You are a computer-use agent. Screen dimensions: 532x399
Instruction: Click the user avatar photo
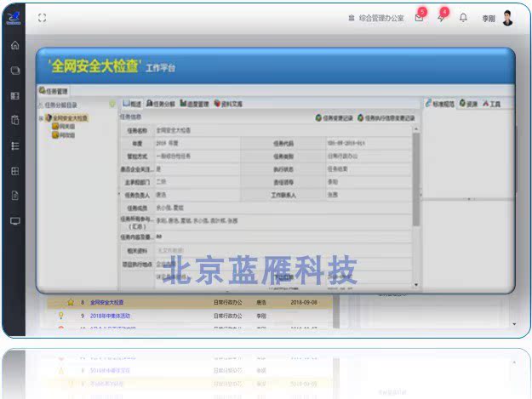tap(507, 18)
